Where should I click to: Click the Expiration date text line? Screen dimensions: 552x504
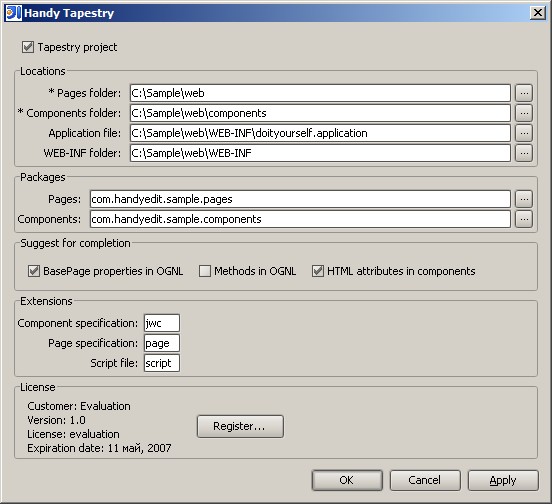point(99,448)
